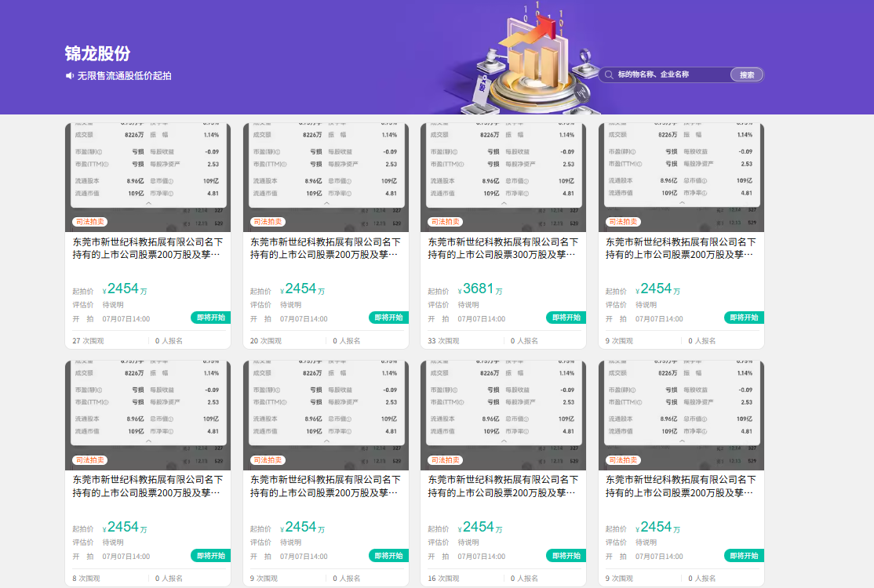Click the ¥3681万 starting price

coord(480,289)
